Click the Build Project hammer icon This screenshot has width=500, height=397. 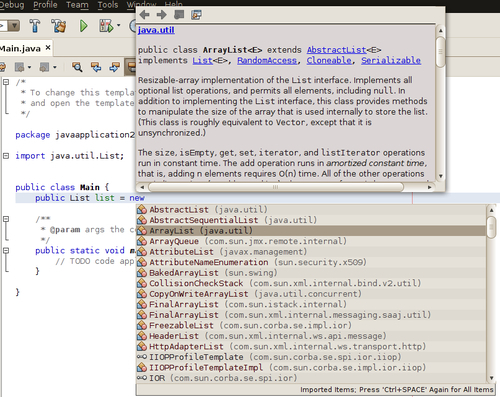[x=35, y=26]
